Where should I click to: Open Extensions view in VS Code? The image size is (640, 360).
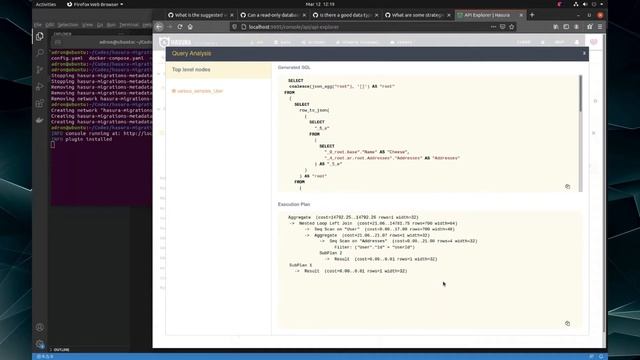tap(40, 103)
